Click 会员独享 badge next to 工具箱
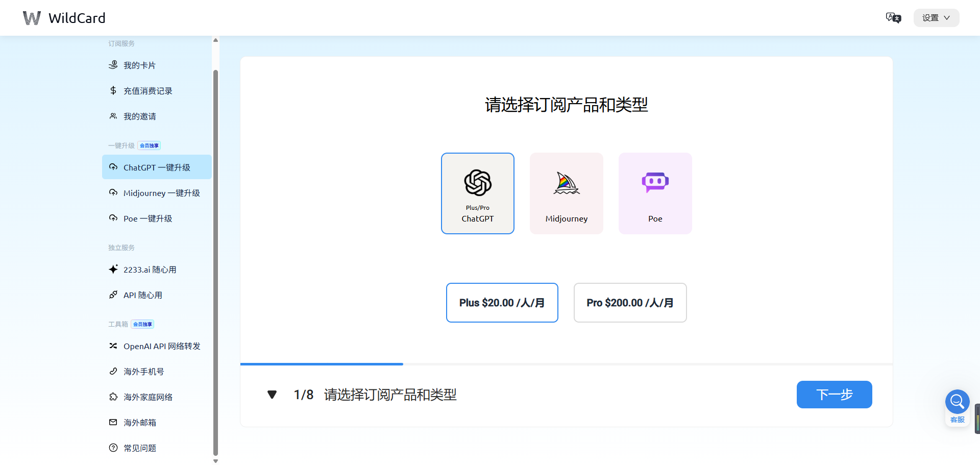Image resolution: width=980 pixels, height=465 pixels. (142, 324)
